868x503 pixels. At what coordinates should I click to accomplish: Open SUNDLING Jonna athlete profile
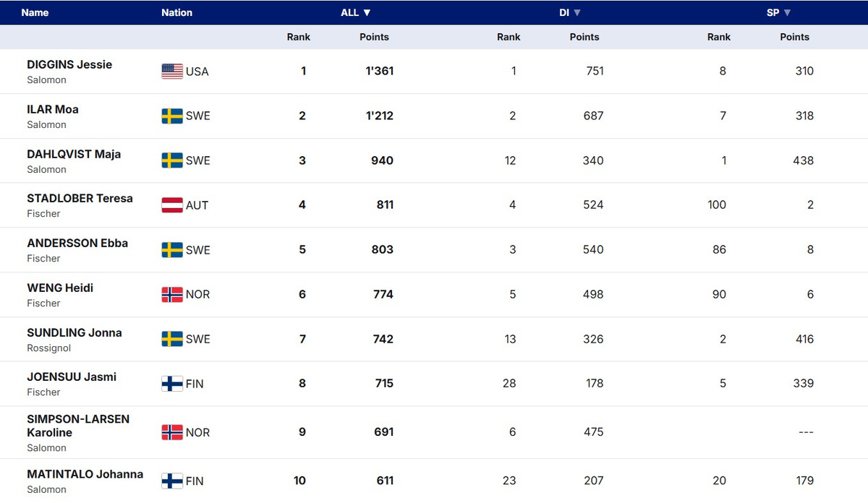75,332
